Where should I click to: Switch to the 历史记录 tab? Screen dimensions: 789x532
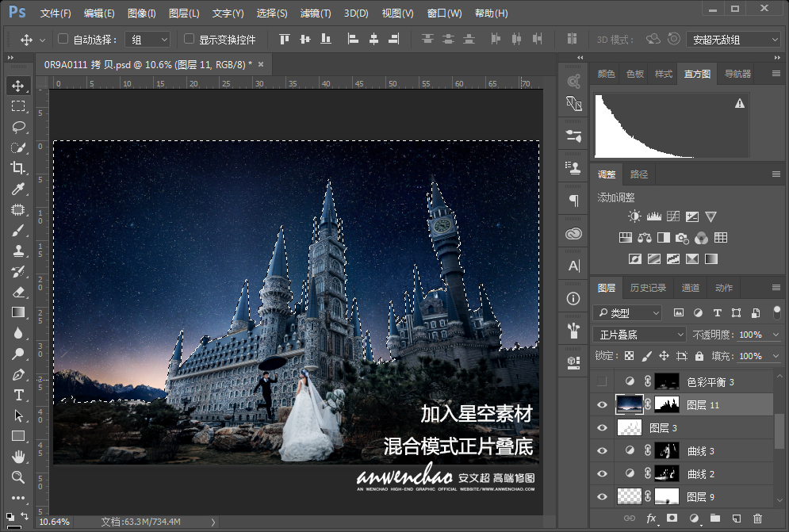point(648,287)
